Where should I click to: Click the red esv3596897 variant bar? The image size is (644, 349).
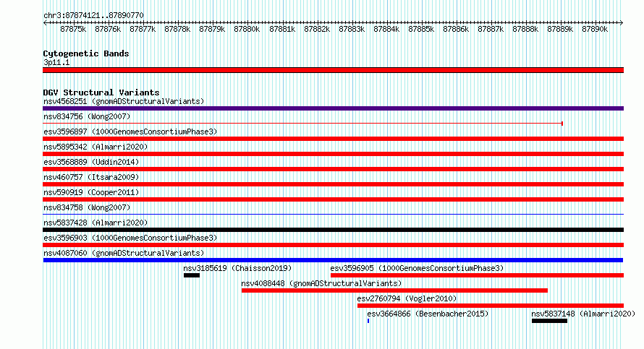333,139
